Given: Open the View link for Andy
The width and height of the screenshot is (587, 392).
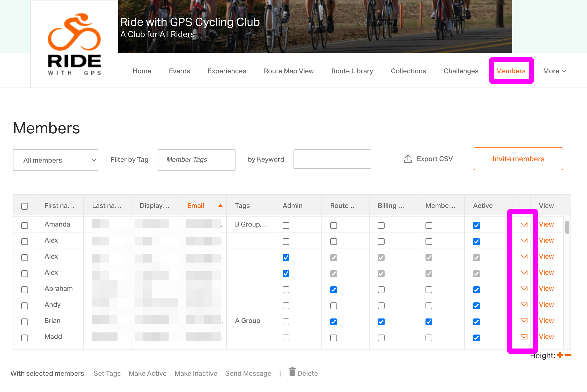Looking at the screenshot, I should point(546,304).
